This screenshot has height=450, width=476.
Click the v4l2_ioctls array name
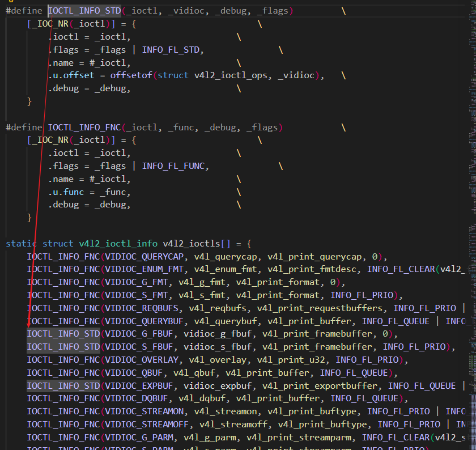pos(192,244)
